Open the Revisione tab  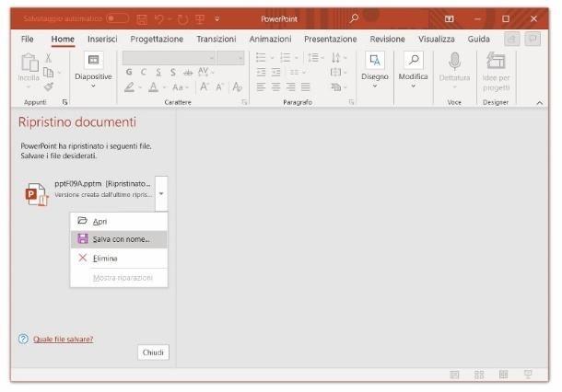point(388,39)
